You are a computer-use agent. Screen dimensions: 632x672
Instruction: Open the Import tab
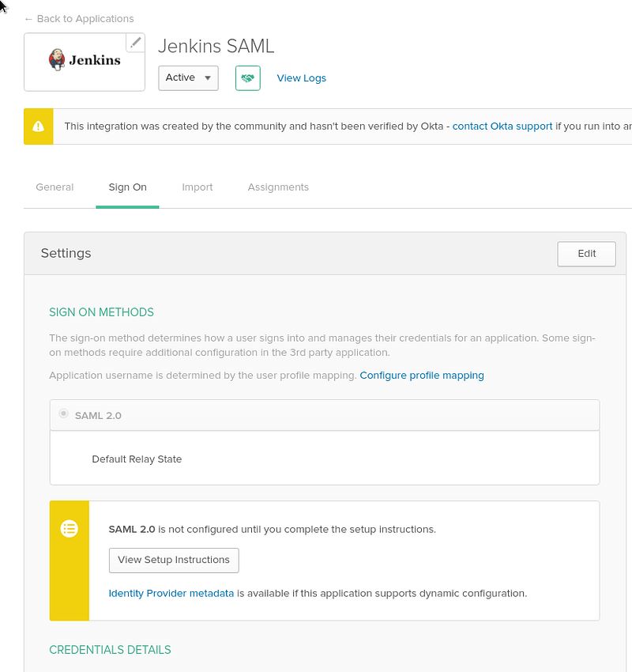[197, 187]
